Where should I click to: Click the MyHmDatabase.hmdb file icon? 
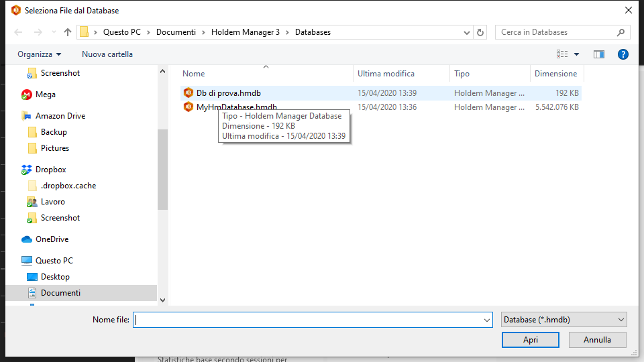coord(188,107)
